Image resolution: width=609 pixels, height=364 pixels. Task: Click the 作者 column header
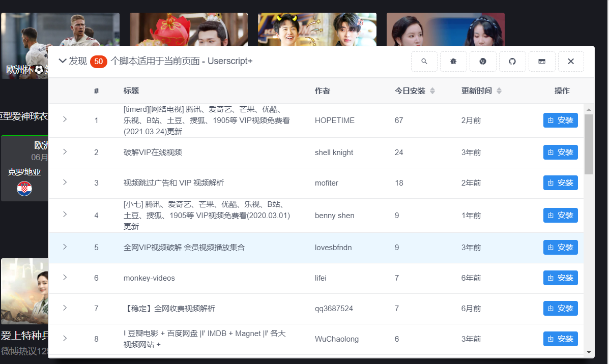tap(323, 91)
